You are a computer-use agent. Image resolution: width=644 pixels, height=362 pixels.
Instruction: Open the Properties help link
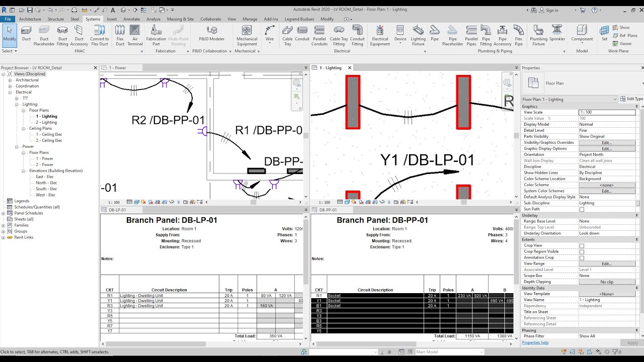click(x=535, y=342)
